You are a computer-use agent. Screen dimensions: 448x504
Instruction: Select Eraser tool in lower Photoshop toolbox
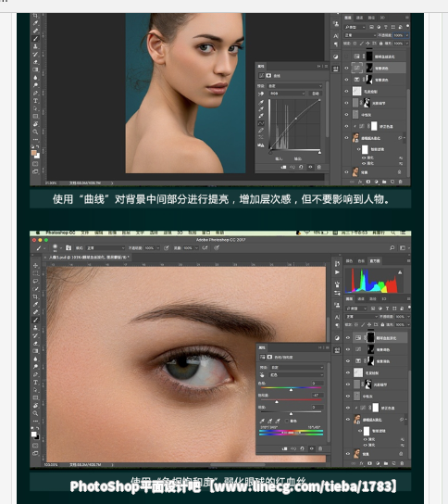coord(35,344)
